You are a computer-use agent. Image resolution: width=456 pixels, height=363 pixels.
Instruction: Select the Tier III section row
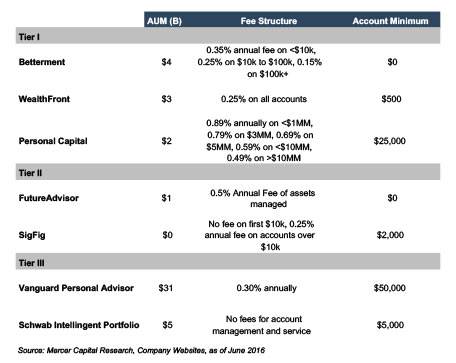tap(228, 262)
